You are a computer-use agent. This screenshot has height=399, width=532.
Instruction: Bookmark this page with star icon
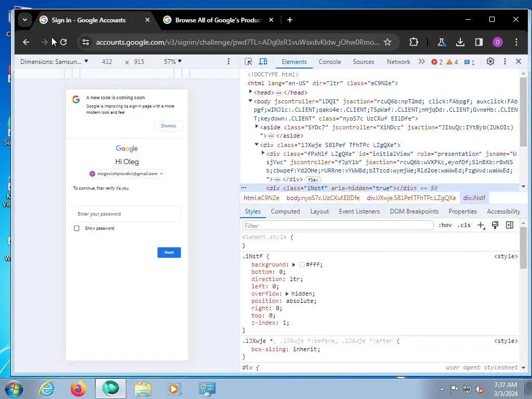coord(388,42)
